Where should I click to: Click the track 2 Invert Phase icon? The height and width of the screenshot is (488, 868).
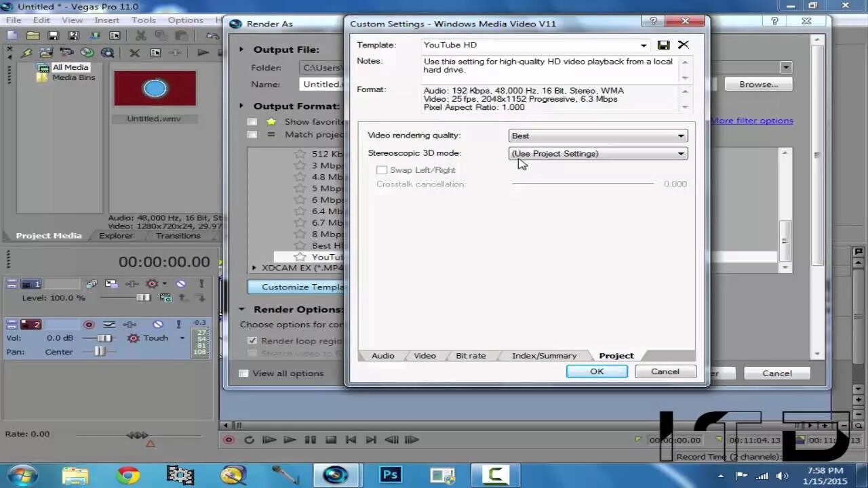click(109, 325)
